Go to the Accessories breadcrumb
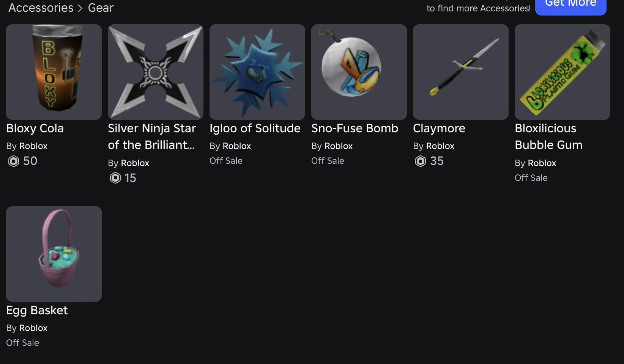624x364 pixels. (41, 8)
